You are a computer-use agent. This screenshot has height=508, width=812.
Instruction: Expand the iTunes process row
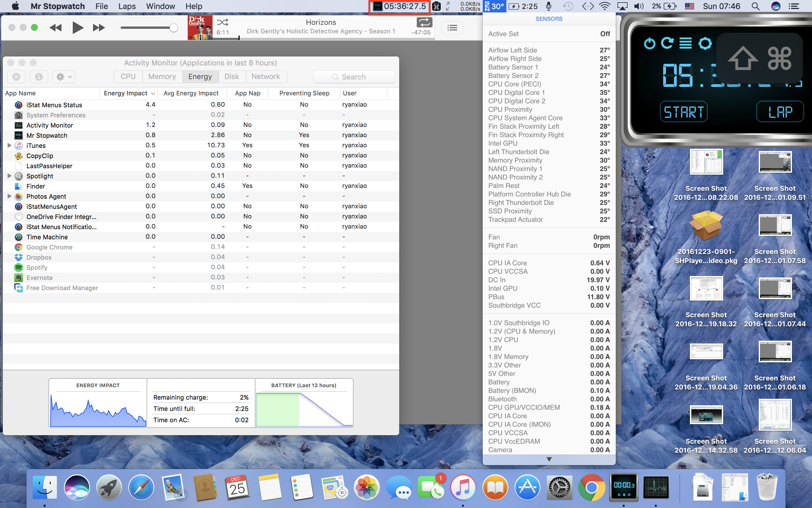pyautogui.click(x=9, y=145)
